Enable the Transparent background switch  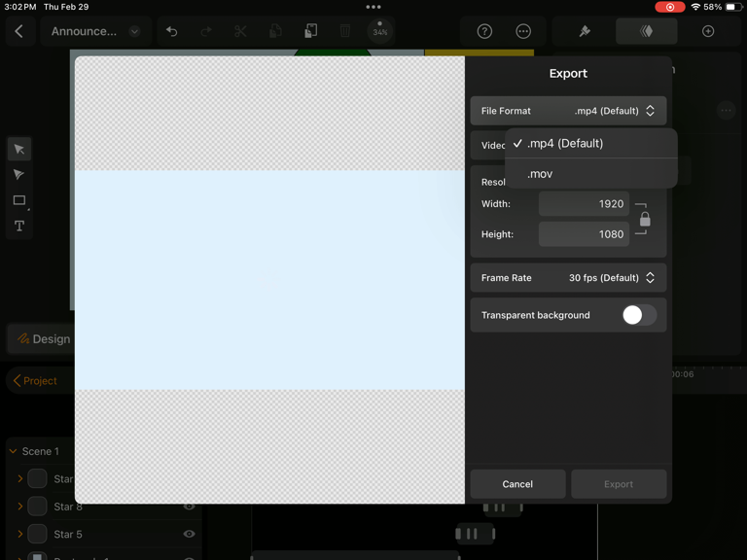pyautogui.click(x=639, y=315)
